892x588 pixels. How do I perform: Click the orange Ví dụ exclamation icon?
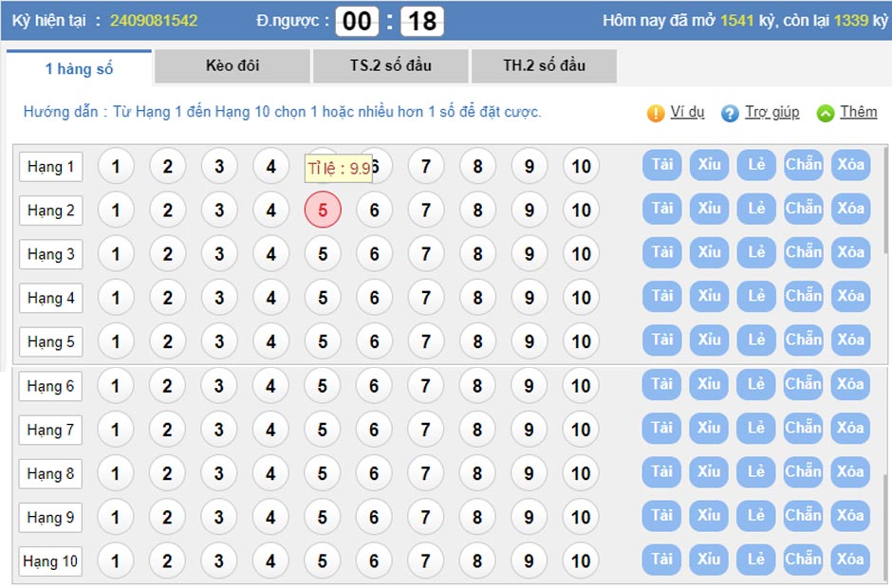point(656,113)
